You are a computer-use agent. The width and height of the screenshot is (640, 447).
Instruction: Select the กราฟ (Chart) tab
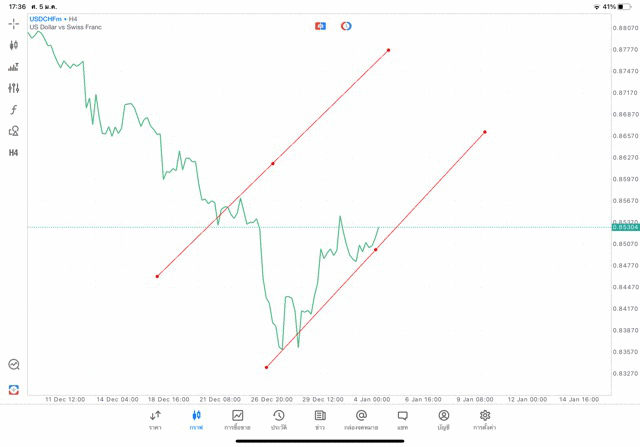(x=196, y=420)
